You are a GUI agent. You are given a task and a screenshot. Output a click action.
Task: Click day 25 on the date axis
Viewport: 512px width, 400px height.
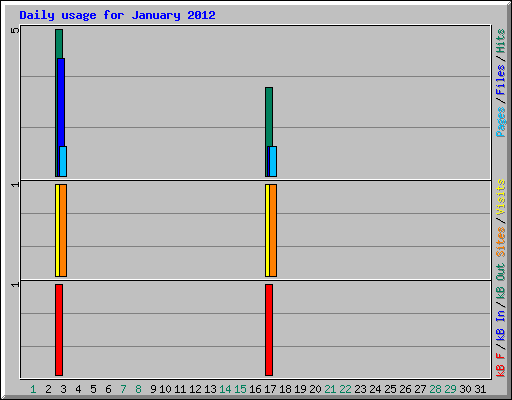tap(390, 389)
